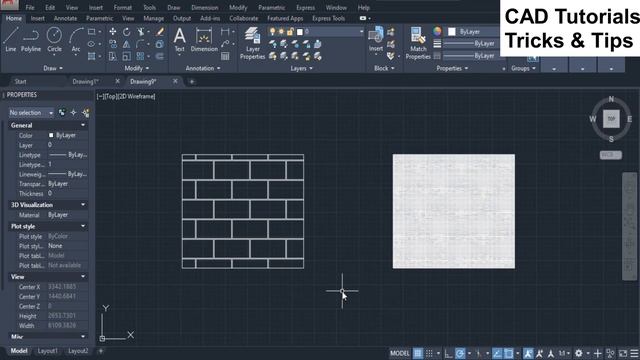Activate the Offset tool

tap(160, 56)
